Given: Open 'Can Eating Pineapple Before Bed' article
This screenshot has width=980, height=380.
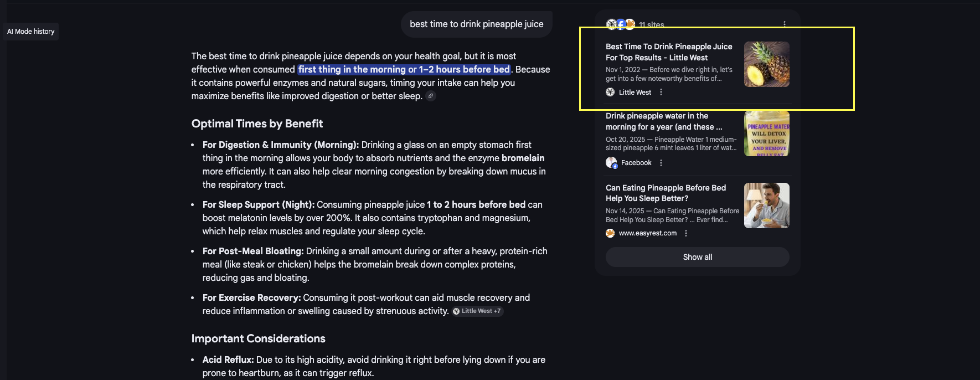Looking at the screenshot, I should coord(666,193).
